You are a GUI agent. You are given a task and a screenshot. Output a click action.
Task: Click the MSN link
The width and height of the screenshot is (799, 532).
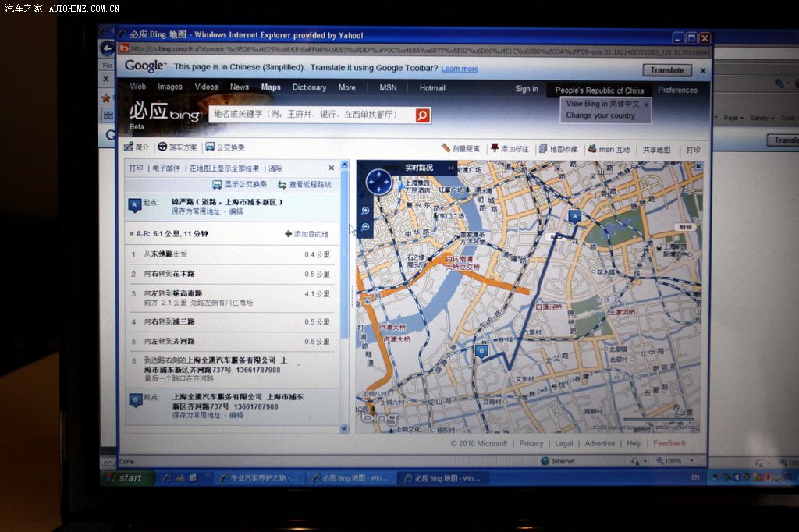(388, 87)
